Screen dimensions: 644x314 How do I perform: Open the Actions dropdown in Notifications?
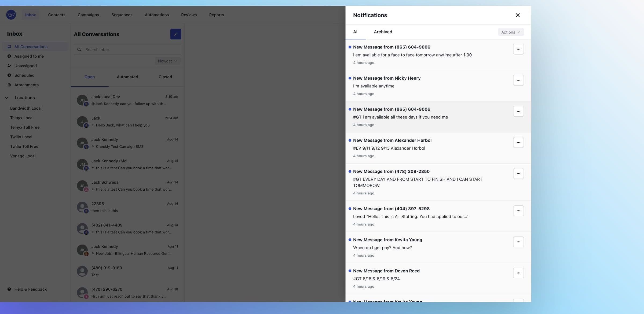point(510,32)
